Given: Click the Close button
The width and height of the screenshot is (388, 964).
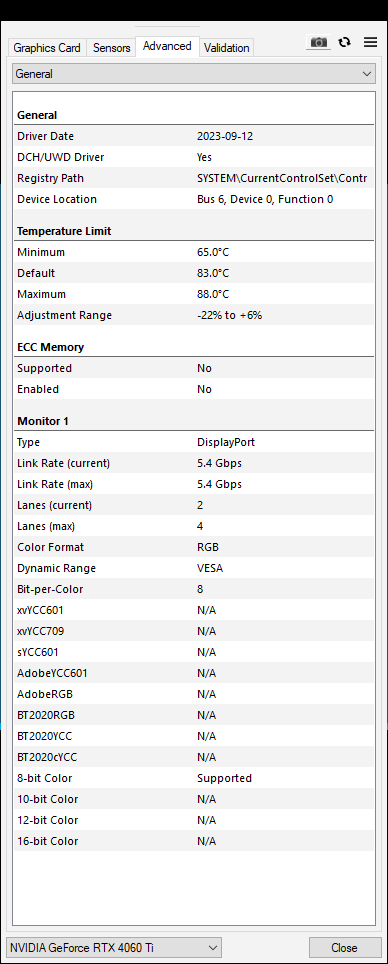Looking at the screenshot, I should (344, 947).
